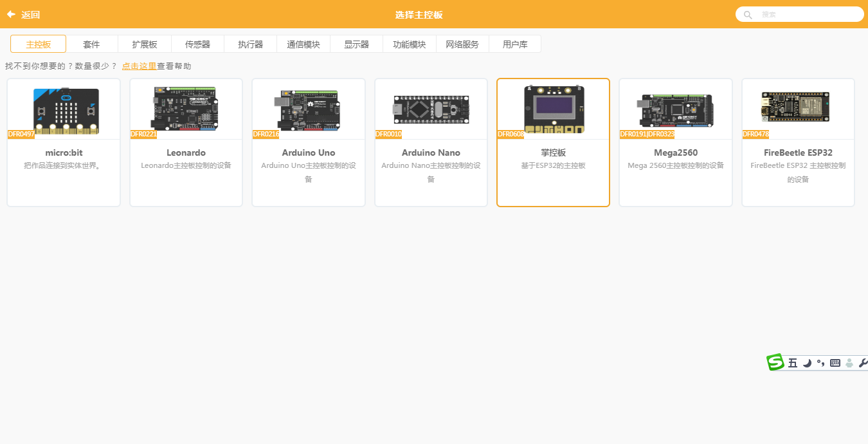Choose the Arduino Uno board image
868x444 pixels.
(x=308, y=109)
